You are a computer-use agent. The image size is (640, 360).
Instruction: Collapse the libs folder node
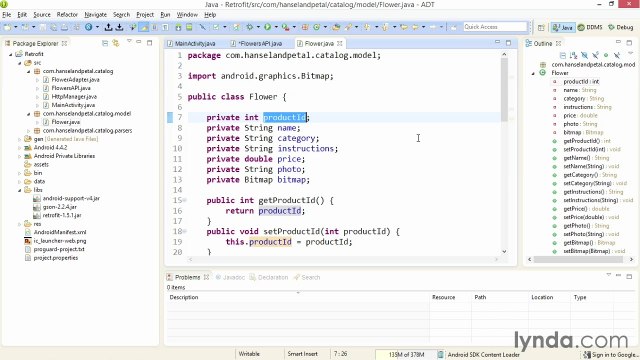pos(20,190)
